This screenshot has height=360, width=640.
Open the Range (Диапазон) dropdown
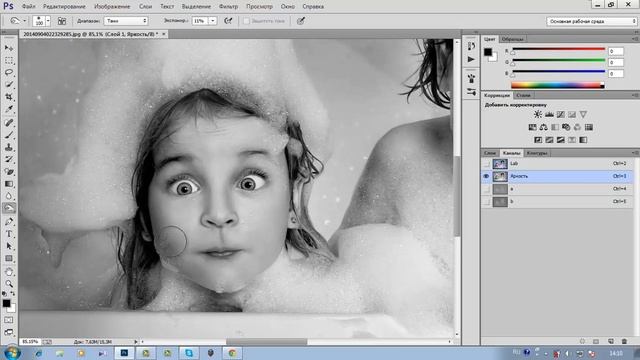[x=126, y=21]
